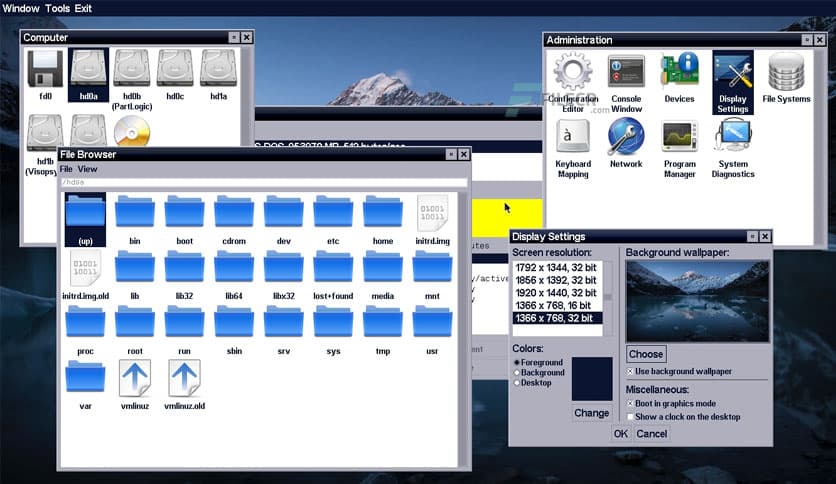836x484 pixels.
Task: Select the initrd.img.old file
Action: coord(85,275)
